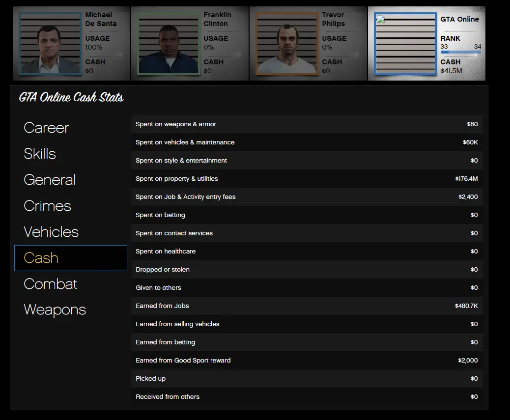The width and height of the screenshot is (510, 420).
Task: Select the highlighted Cash category
Action: [71, 258]
